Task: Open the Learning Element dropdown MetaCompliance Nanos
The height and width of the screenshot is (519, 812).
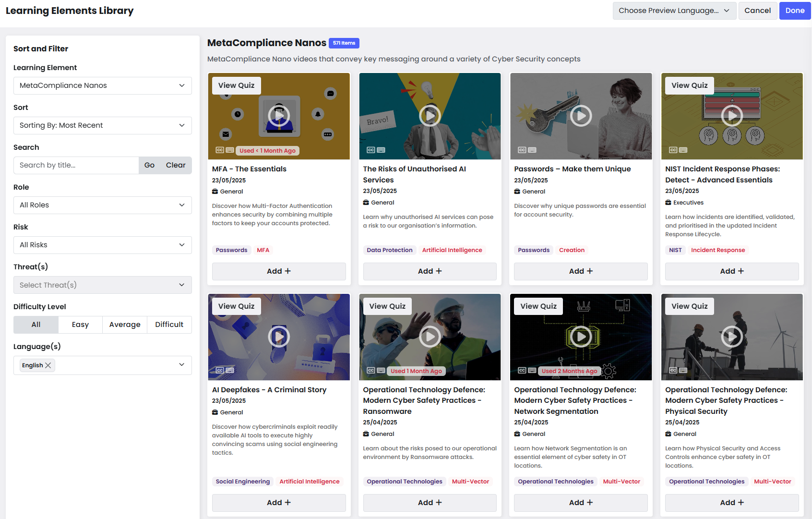Action: click(103, 85)
